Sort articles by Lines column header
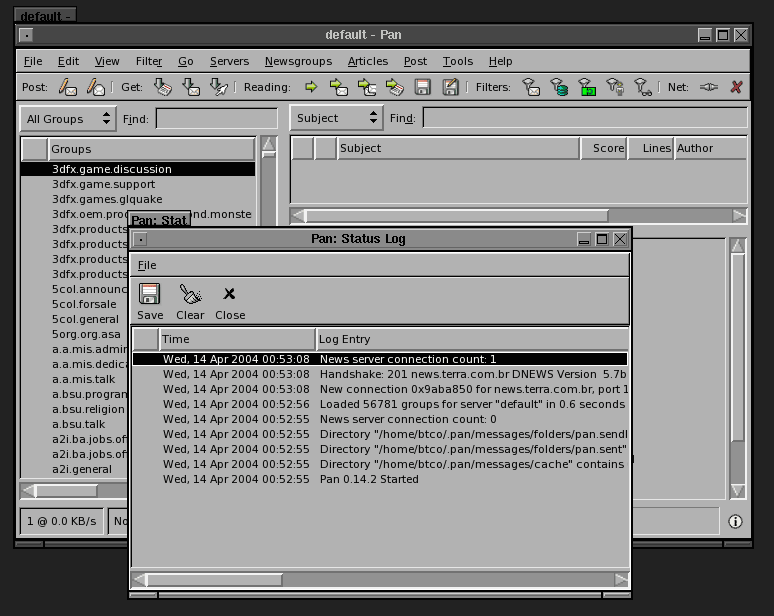774x616 pixels. point(650,148)
